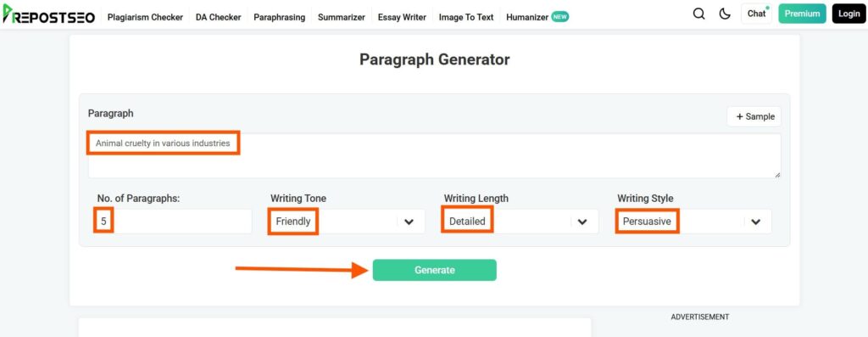Click the Premium button
868x337 pixels.
802,14
